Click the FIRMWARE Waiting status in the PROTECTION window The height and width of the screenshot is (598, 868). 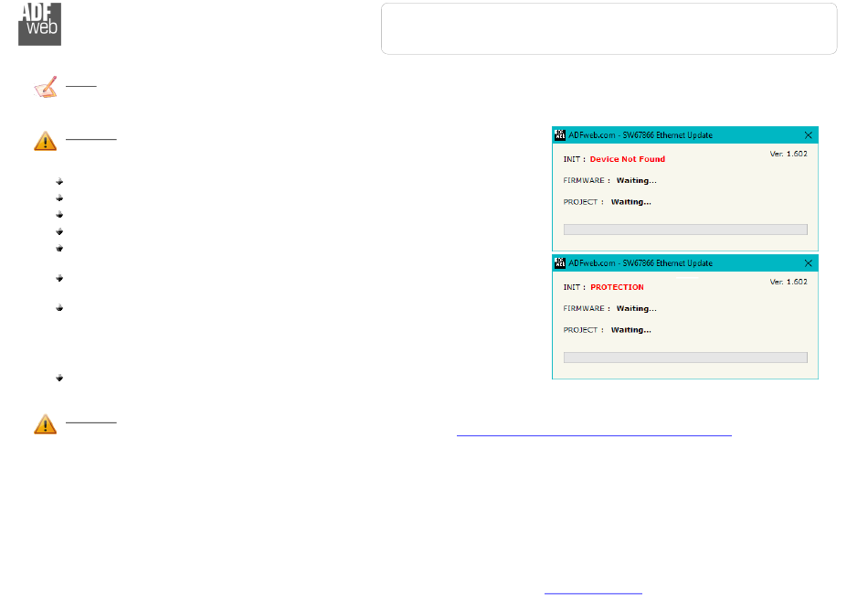click(x=636, y=309)
